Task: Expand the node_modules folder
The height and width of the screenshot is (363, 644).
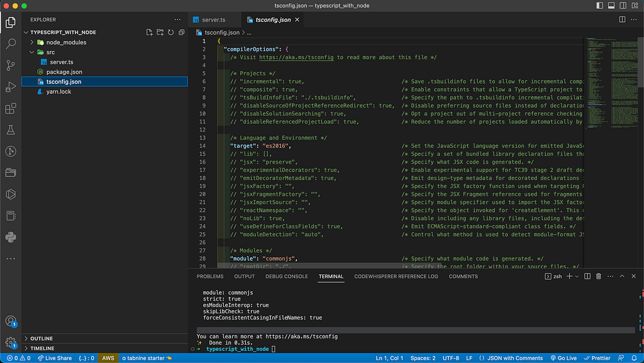Action: (31, 42)
